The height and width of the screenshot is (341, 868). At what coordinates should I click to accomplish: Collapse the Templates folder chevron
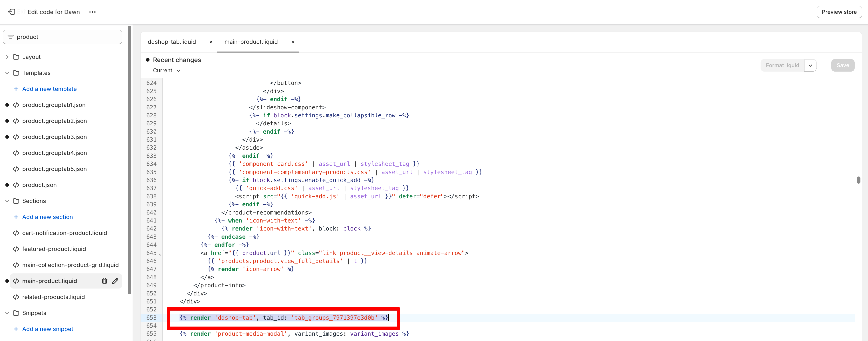tap(7, 73)
